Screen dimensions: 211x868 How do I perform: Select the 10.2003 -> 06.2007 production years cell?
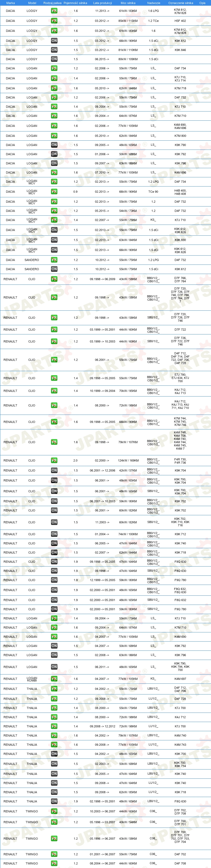(103, 811)
